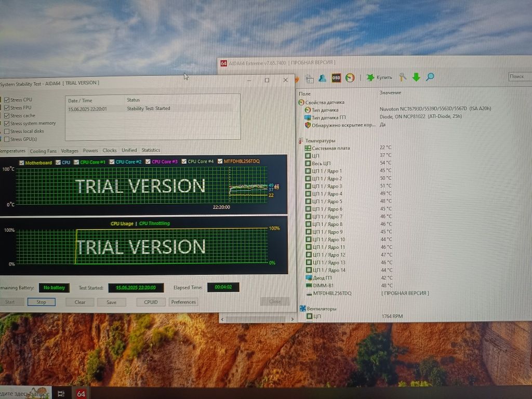Click the Системная плата motherboard icon
Screen dimensions: 532x399
coord(308,148)
